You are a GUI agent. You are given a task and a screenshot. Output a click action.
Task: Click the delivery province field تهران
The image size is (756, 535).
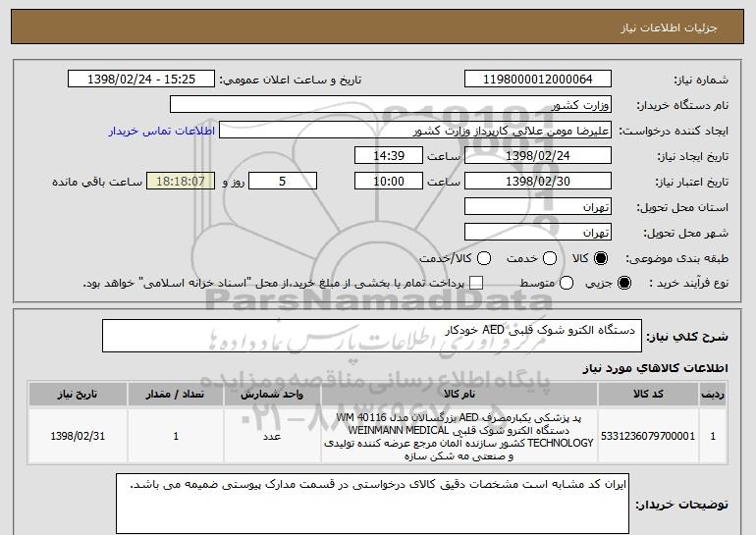538,207
